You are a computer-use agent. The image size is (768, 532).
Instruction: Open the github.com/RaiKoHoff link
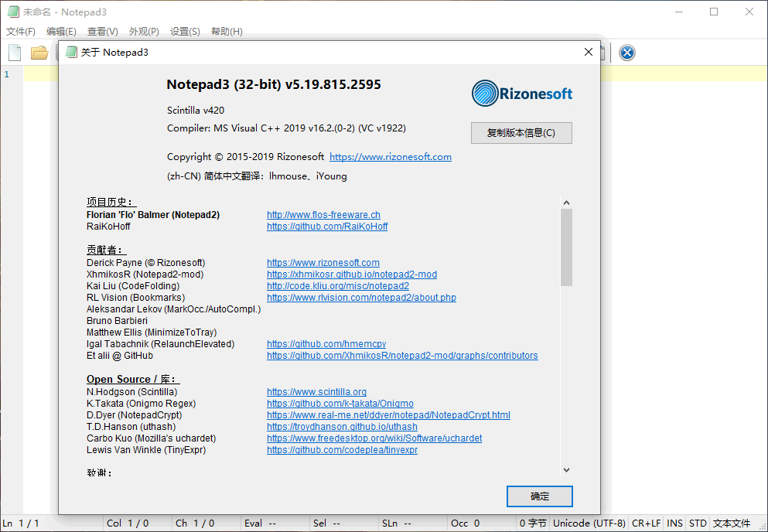tap(327, 227)
